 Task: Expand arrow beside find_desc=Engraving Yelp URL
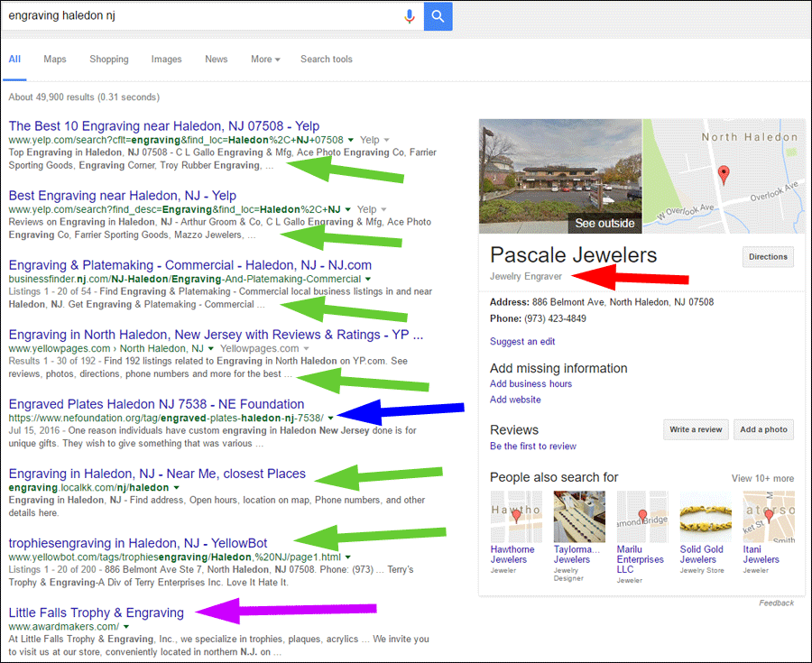point(348,209)
